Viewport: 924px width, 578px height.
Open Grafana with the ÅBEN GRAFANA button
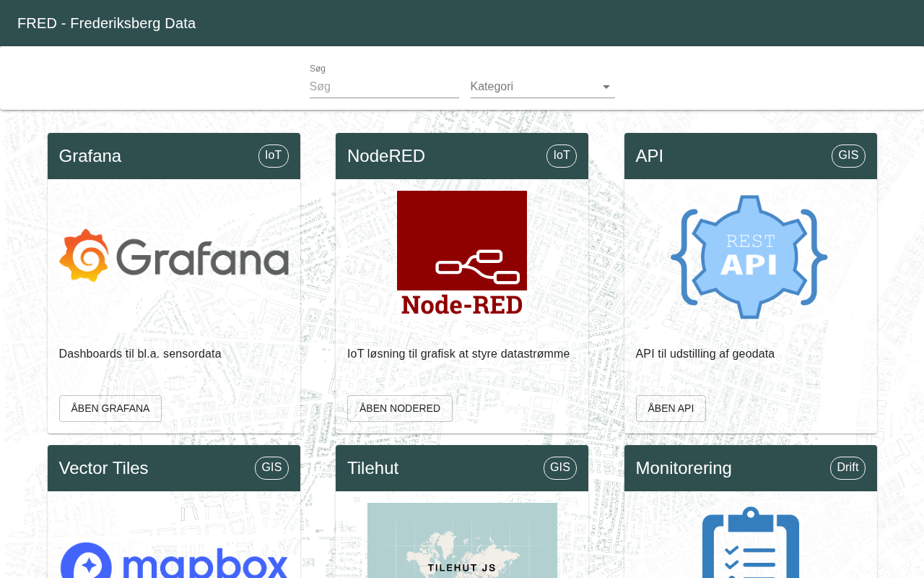[x=110, y=408]
